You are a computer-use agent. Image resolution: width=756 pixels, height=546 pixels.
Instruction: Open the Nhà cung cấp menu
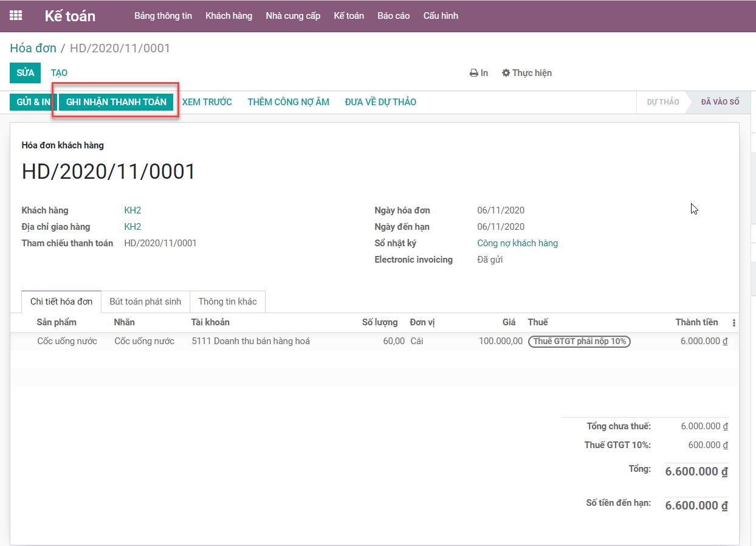pyautogui.click(x=293, y=16)
